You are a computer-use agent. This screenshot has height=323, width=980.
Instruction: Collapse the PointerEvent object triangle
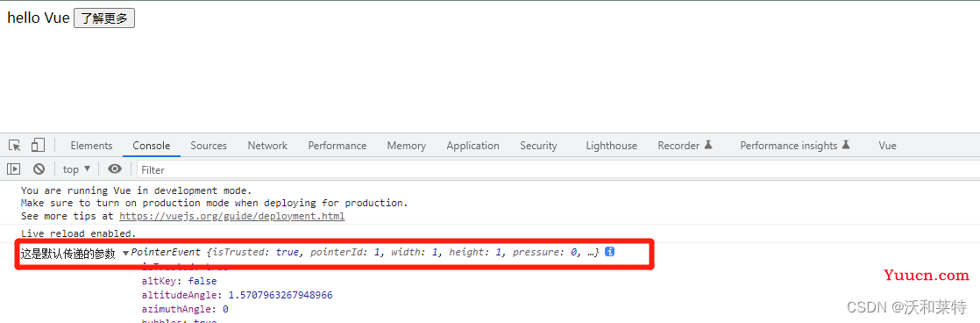click(125, 253)
